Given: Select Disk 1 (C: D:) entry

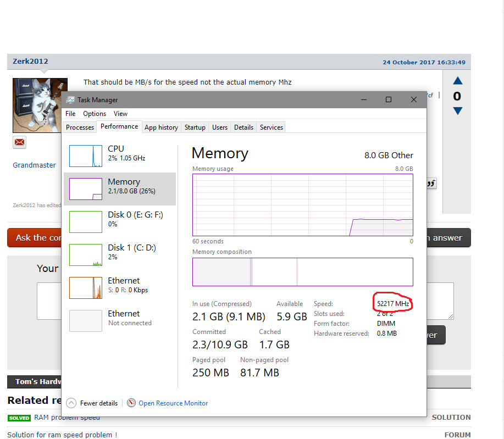Looking at the screenshot, I should 120,255.
